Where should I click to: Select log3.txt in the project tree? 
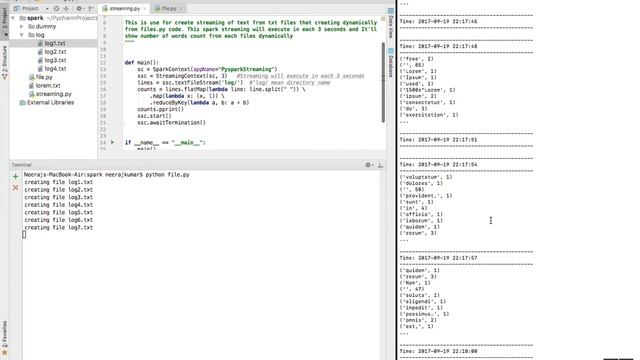pyautogui.click(x=55, y=60)
